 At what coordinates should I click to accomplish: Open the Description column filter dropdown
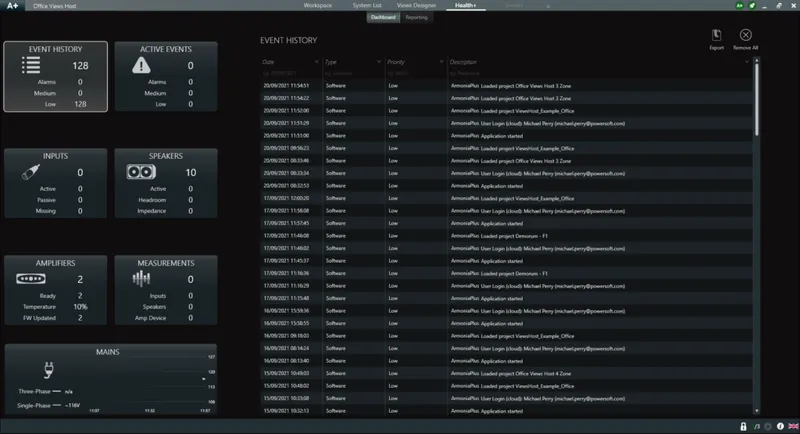(x=747, y=62)
